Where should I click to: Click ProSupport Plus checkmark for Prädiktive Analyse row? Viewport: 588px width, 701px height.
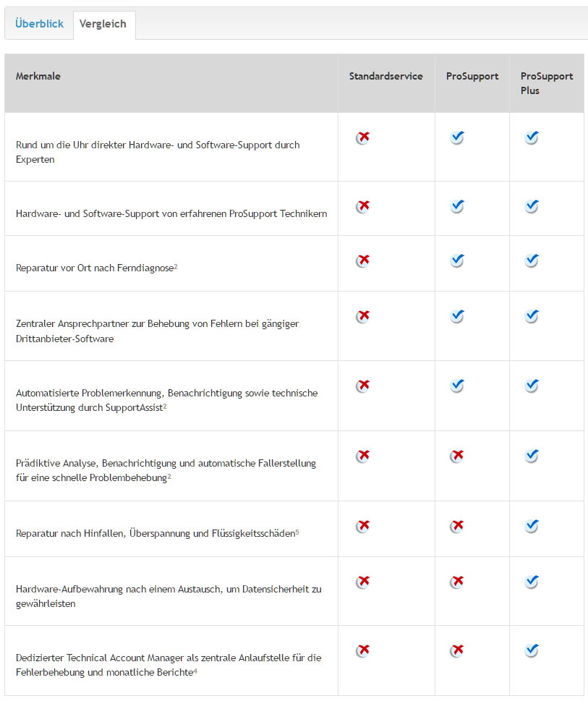tap(532, 456)
